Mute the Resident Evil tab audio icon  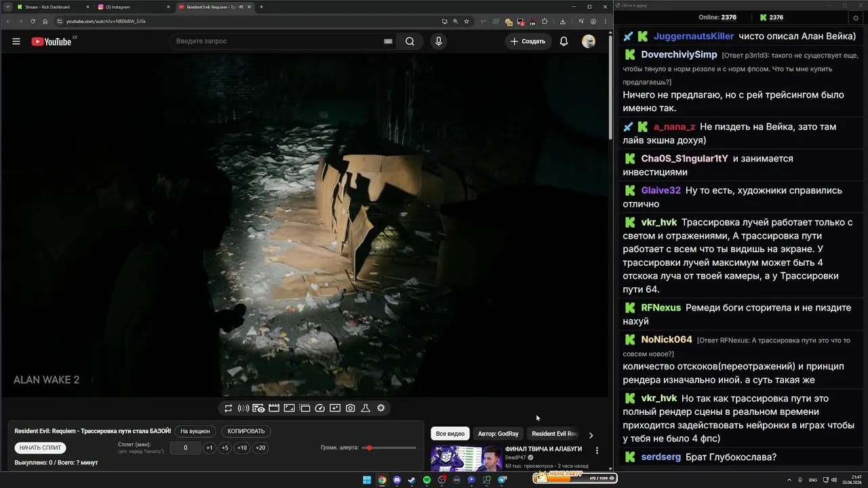(x=242, y=7)
